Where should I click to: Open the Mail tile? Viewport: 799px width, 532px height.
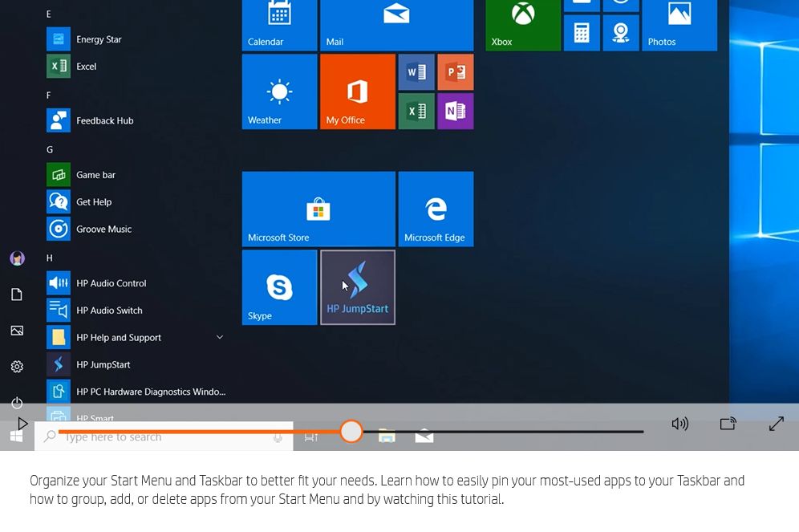pyautogui.click(x=396, y=25)
